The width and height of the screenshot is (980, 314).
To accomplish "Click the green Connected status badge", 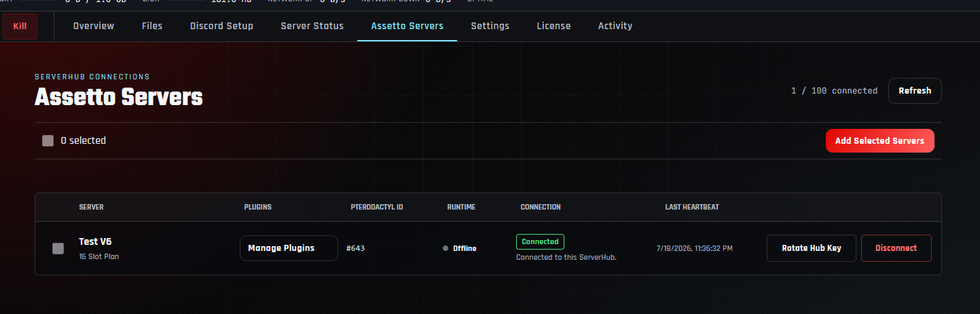I will pyautogui.click(x=540, y=241).
